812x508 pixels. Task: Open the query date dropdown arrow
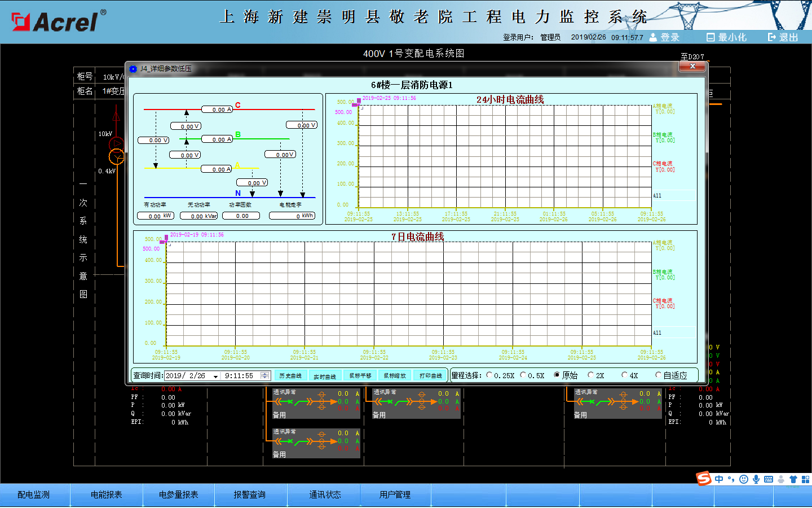(x=215, y=376)
